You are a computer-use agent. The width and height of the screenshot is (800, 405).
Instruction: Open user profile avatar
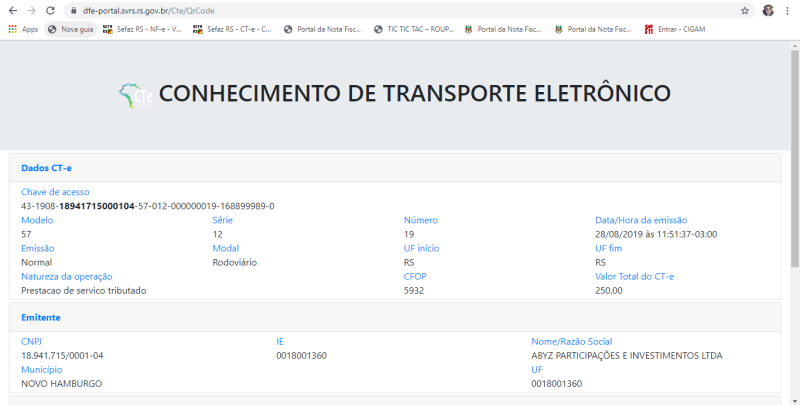click(x=768, y=11)
